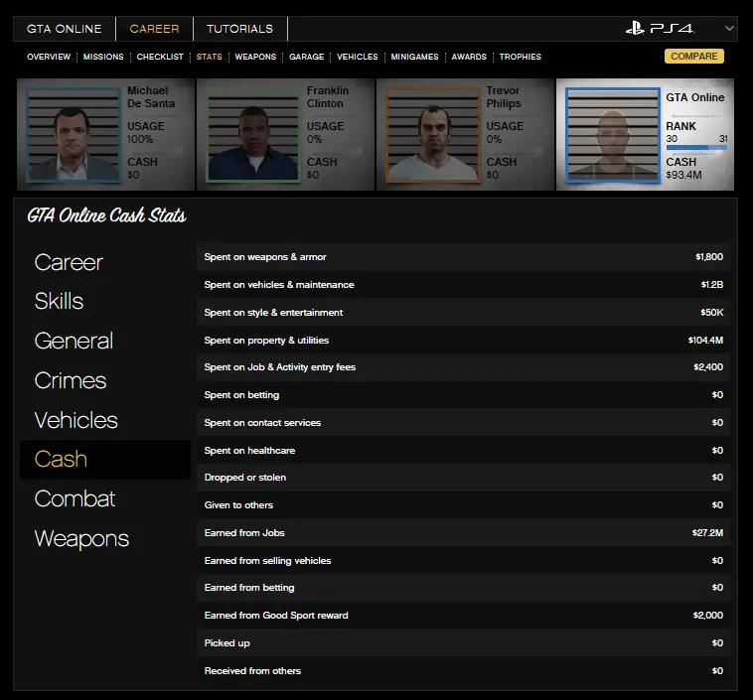Viewport: 753px width, 700px height.
Task: Choose Vehicles in the stats sidebar
Action: coord(75,420)
